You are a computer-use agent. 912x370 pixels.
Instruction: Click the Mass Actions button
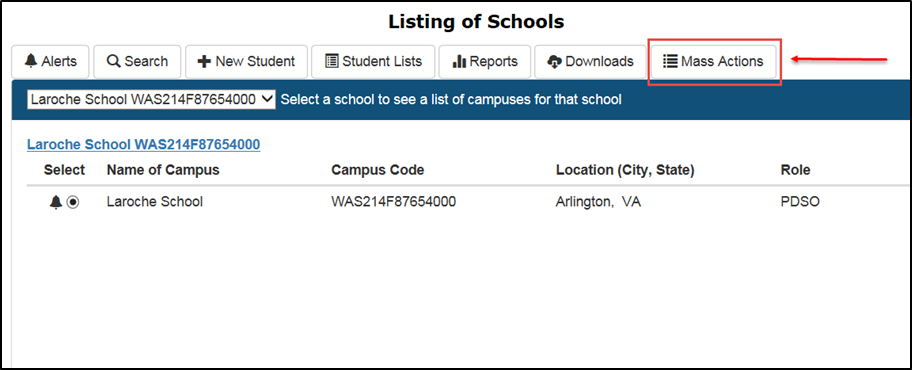(x=713, y=62)
